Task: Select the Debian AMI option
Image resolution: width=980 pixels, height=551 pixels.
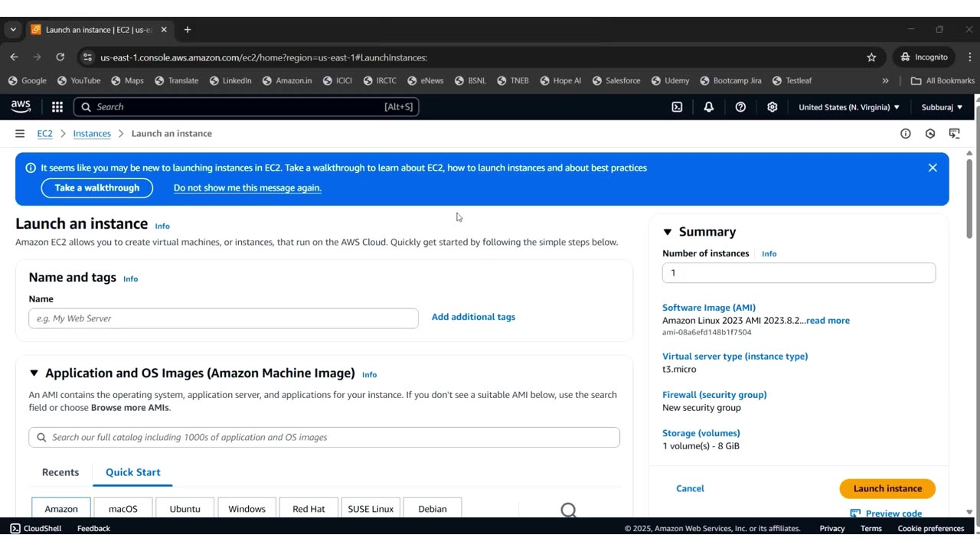Action: (x=433, y=508)
